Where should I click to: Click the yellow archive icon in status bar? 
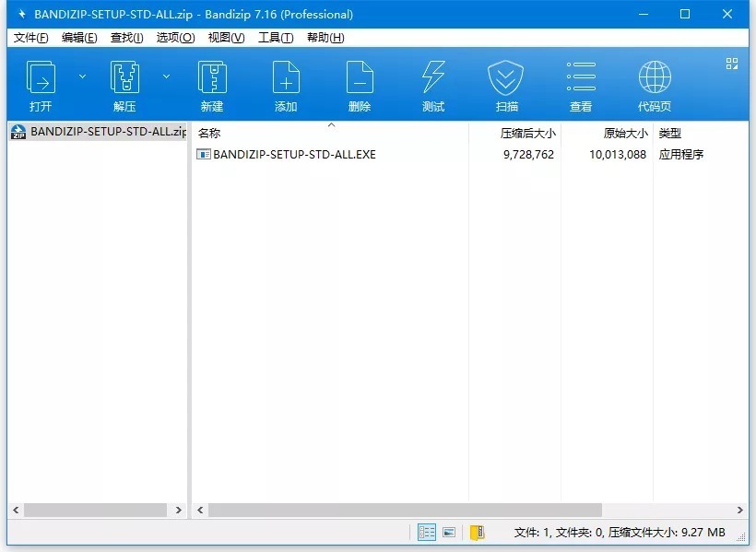pyautogui.click(x=478, y=533)
